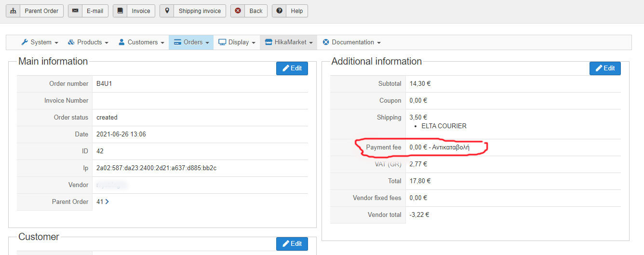Screen dimensions: 644x255
Task: Edit the Main information section
Action: click(292, 68)
